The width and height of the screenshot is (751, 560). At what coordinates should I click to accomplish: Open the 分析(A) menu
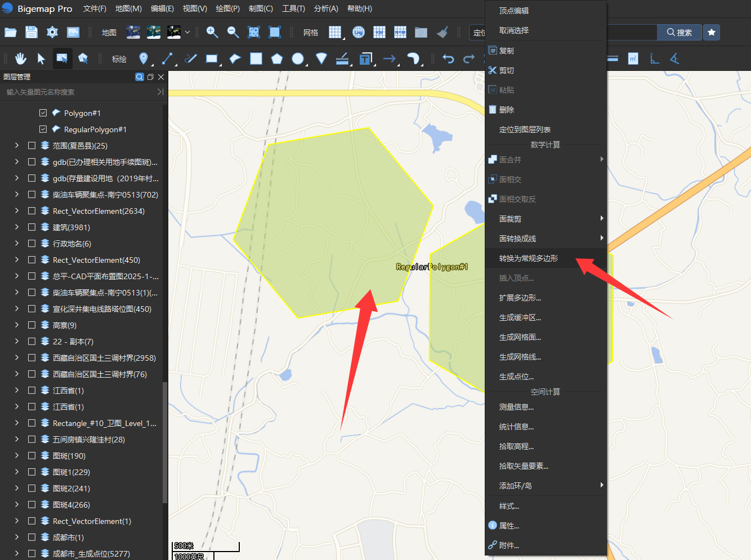326,8
